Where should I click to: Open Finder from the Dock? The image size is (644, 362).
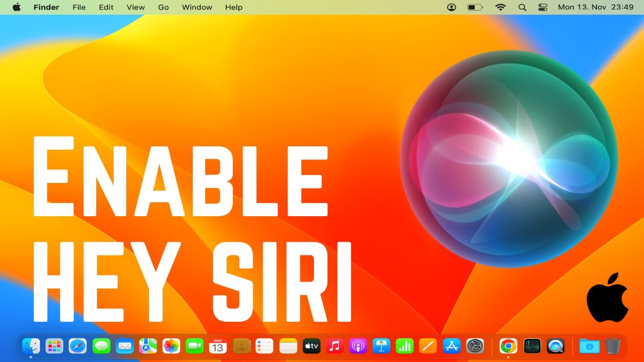[31, 346]
